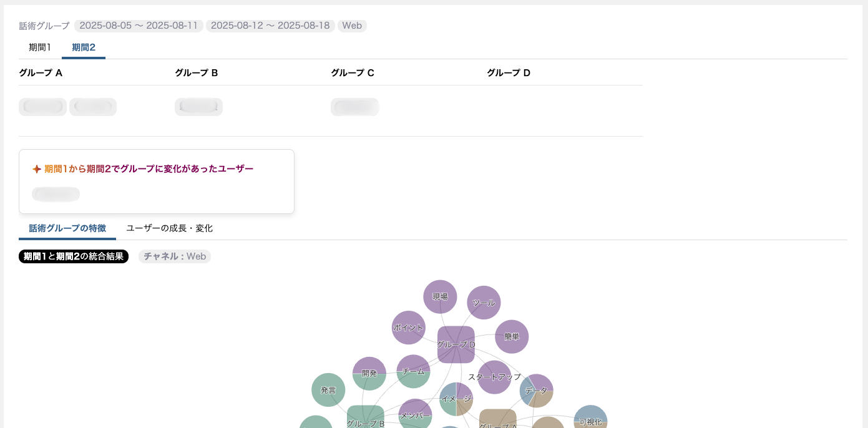
Task: Click the 2025-08-05 ～ 2025-08-11 date chip
Action: coord(139,26)
